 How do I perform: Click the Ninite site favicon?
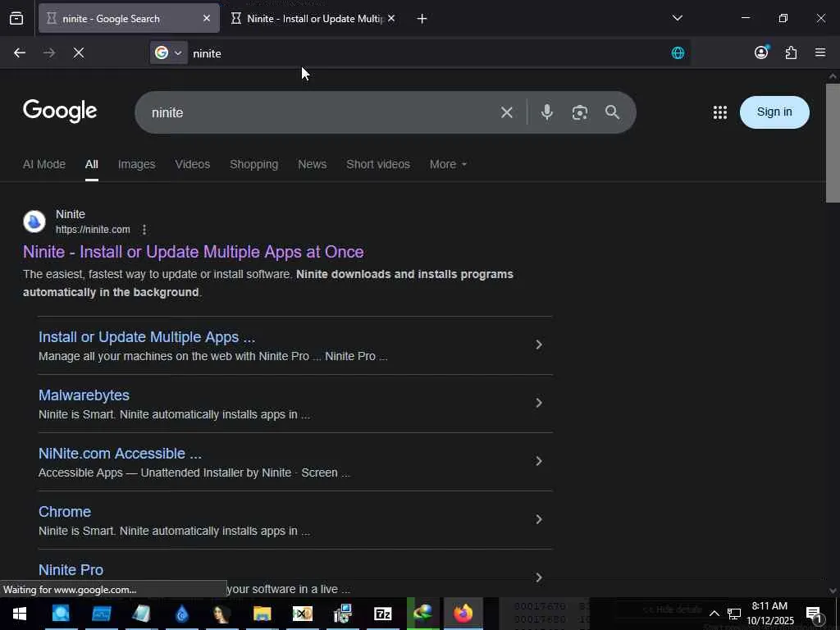pos(34,221)
